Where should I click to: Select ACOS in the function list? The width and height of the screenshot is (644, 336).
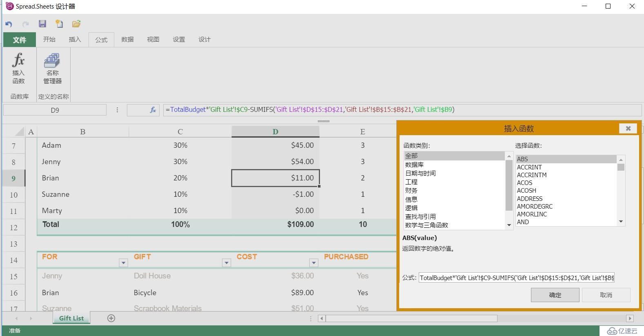(x=566, y=182)
